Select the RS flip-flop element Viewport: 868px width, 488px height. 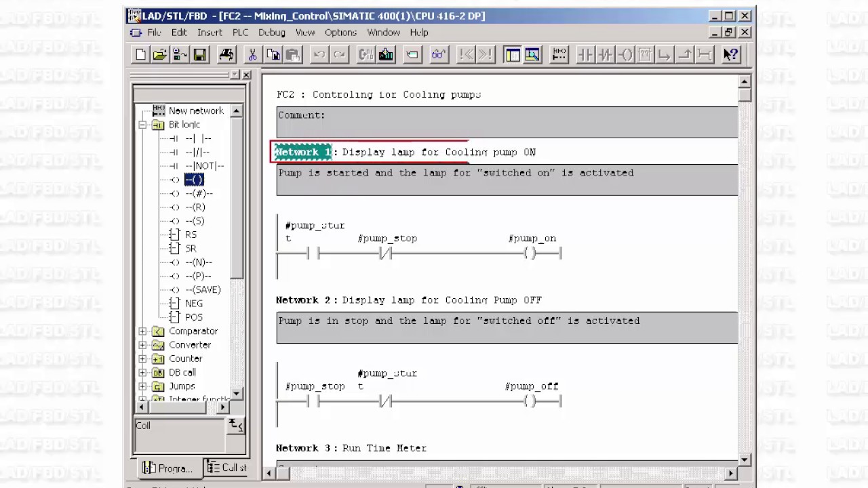pos(191,235)
